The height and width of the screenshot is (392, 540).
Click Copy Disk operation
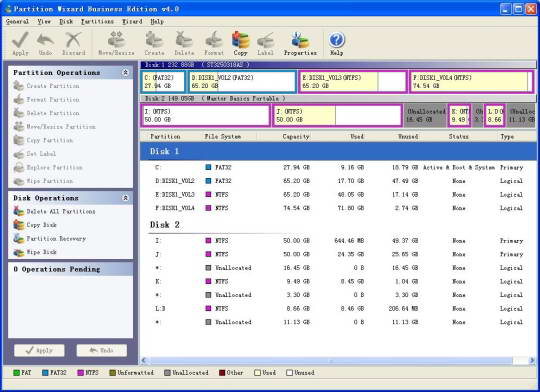point(35,225)
